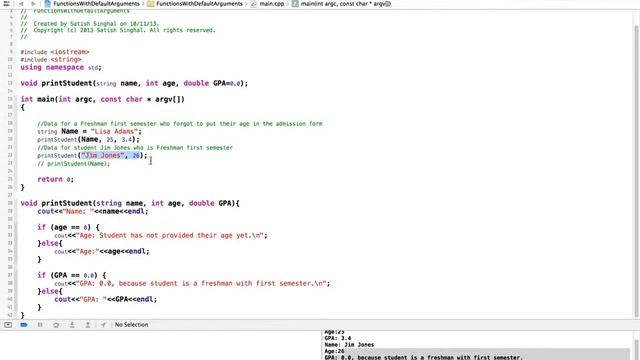Click the if (age == 0) condition
Viewport: 640px width, 360px height.
click(x=68, y=227)
